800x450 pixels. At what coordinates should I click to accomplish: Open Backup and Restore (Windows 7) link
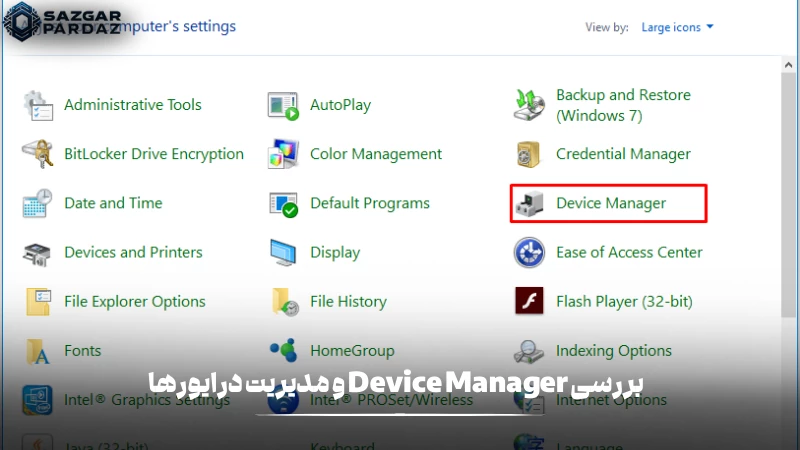point(623,105)
